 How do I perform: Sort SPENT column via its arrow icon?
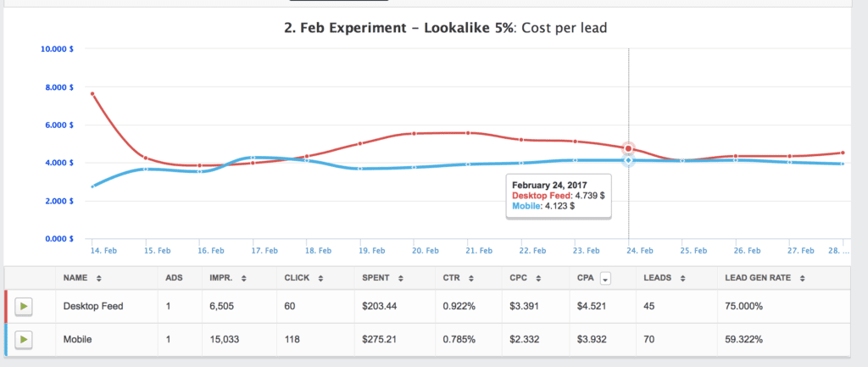(399, 277)
